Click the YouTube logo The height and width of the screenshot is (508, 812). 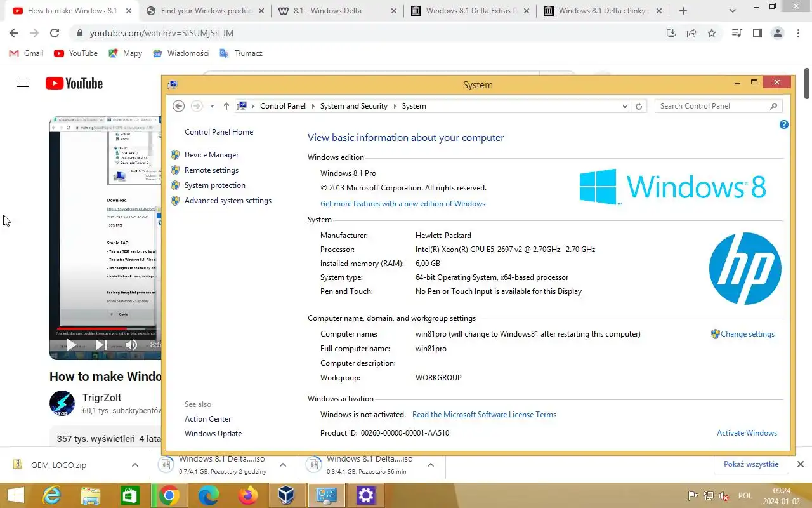point(74,83)
